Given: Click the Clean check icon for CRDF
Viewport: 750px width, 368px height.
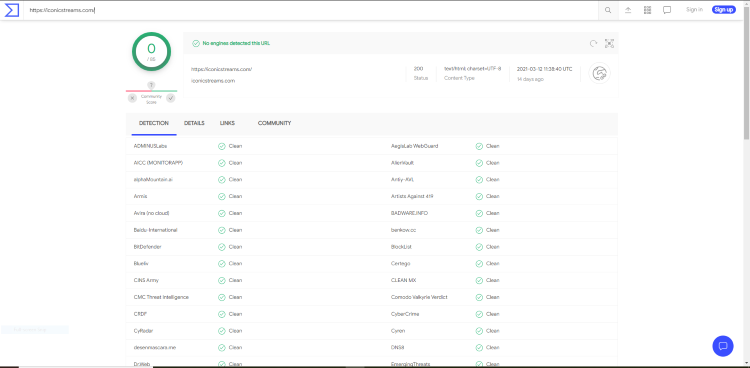Looking at the screenshot, I should [x=221, y=314].
